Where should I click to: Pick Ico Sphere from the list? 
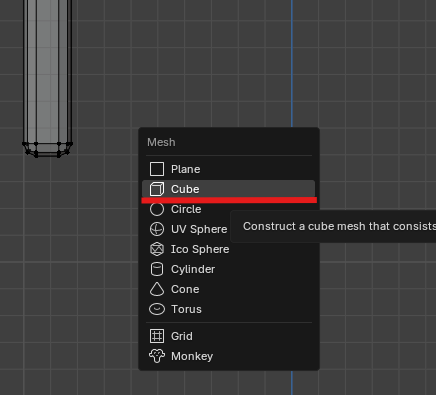click(x=228, y=249)
